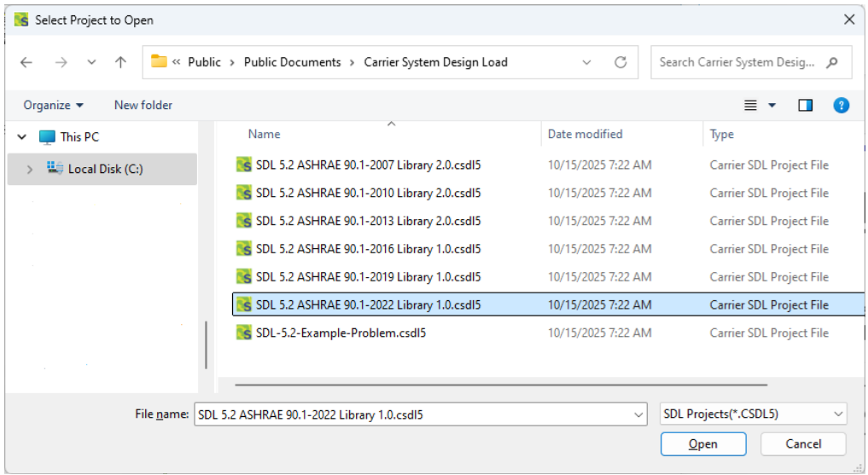Click the icon of ASHRAE 90.1-2010 file
The image size is (868, 475).
click(x=243, y=193)
